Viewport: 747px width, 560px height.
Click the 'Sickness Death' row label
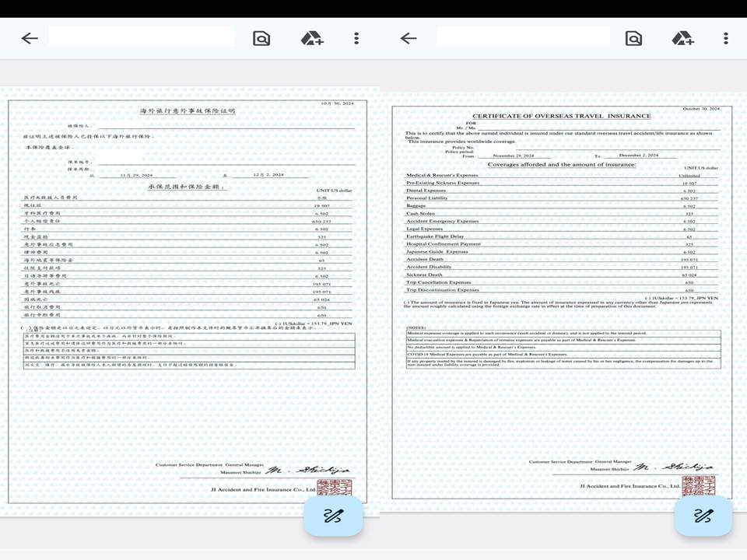[424, 275]
